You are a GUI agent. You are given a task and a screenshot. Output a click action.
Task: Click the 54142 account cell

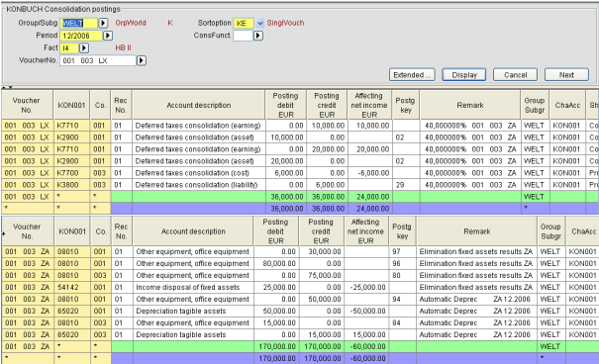click(x=72, y=287)
